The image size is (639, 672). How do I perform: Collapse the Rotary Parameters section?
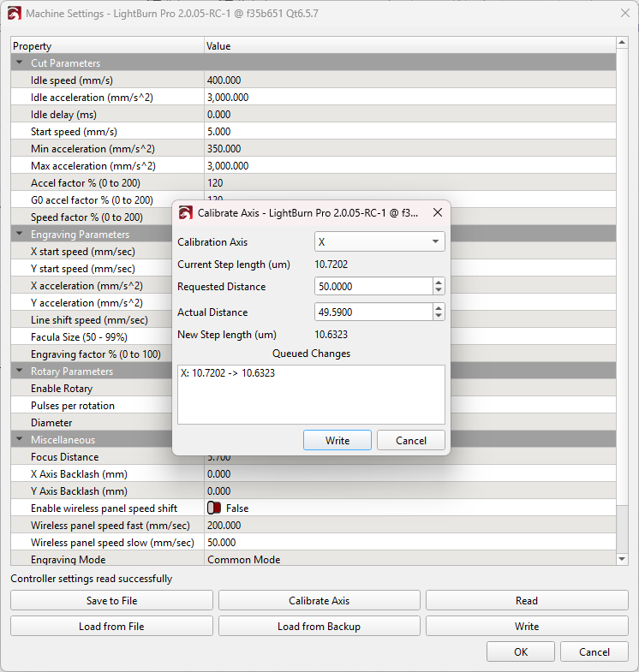20,371
